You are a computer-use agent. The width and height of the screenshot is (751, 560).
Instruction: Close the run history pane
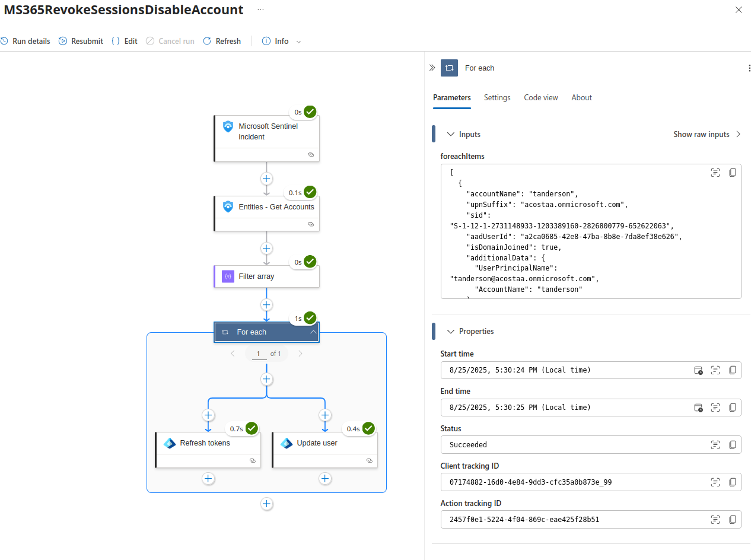click(x=739, y=10)
